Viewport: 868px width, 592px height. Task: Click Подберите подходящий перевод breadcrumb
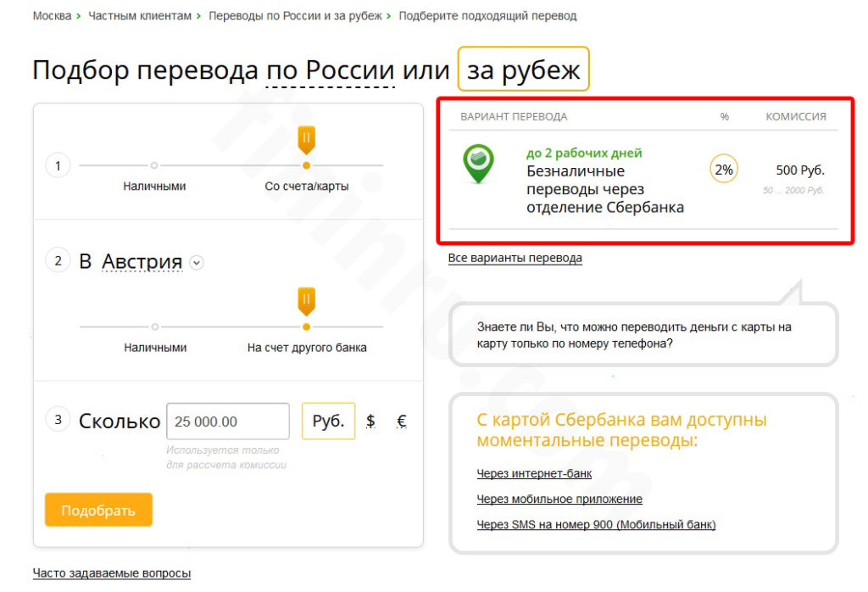point(487,16)
